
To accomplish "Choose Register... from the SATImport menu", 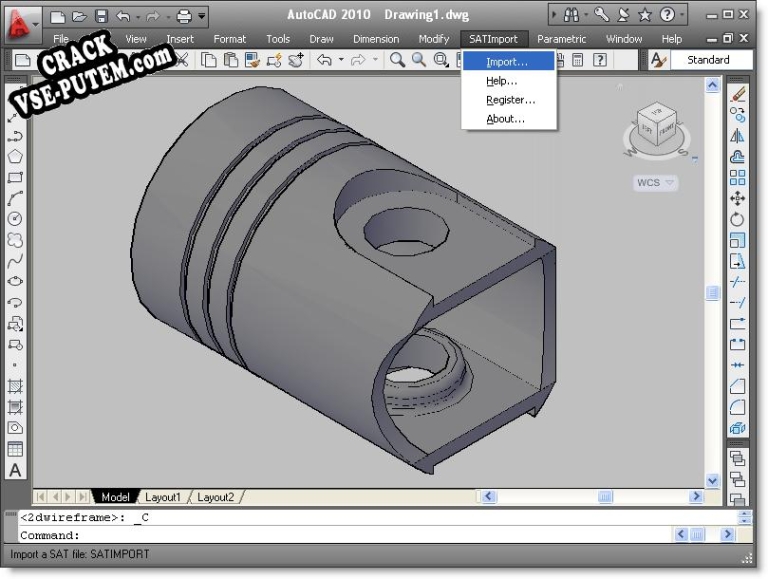I will [x=510, y=100].
